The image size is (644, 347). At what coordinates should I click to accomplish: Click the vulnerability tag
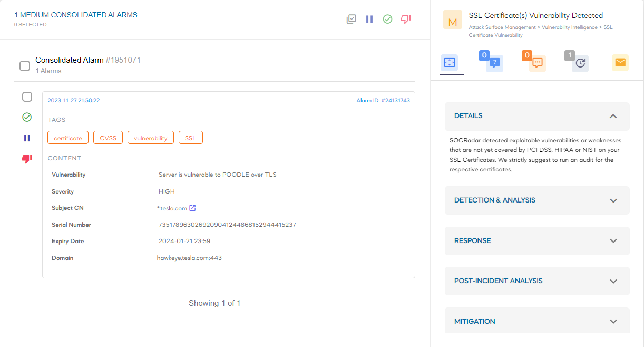[x=151, y=138]
